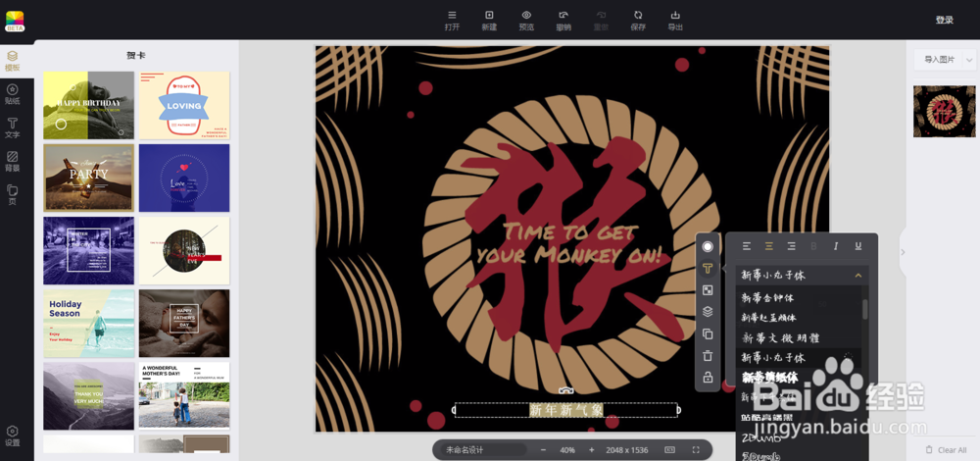Click the 40% zoom value
Image resolution: width=980 pixels, height=461 pixels.
567,450
